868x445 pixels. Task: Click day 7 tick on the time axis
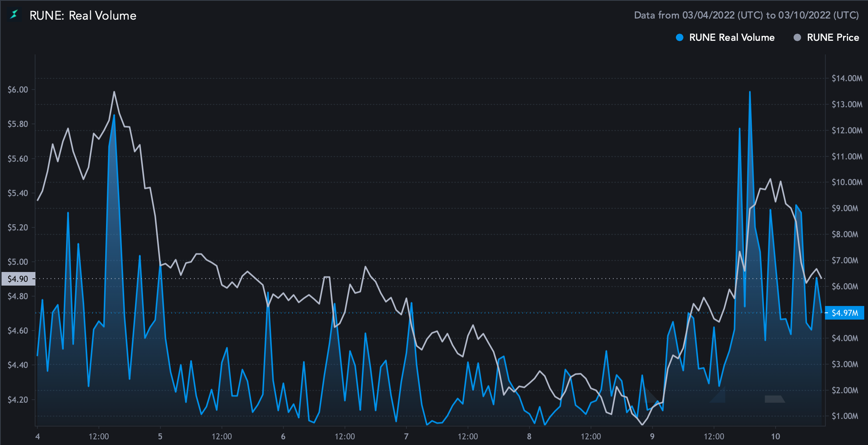coord(406,436)
